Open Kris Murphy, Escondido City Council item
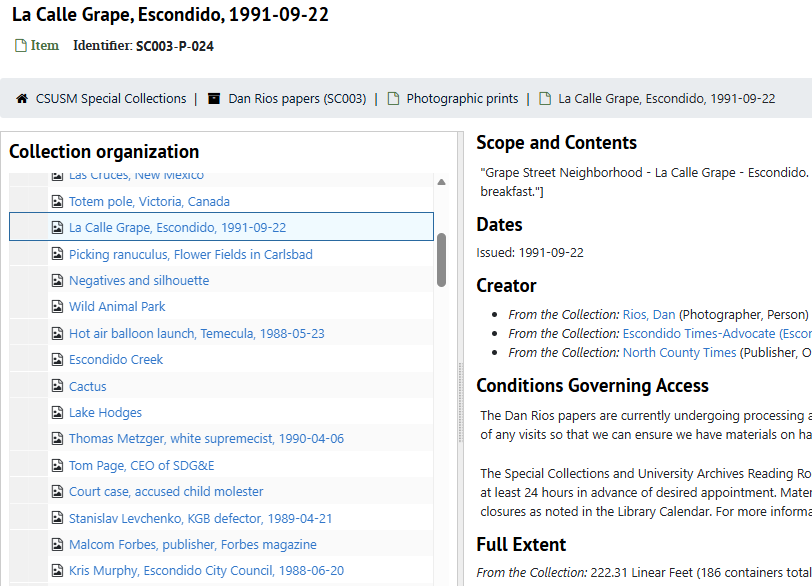 tap(206, 570)
